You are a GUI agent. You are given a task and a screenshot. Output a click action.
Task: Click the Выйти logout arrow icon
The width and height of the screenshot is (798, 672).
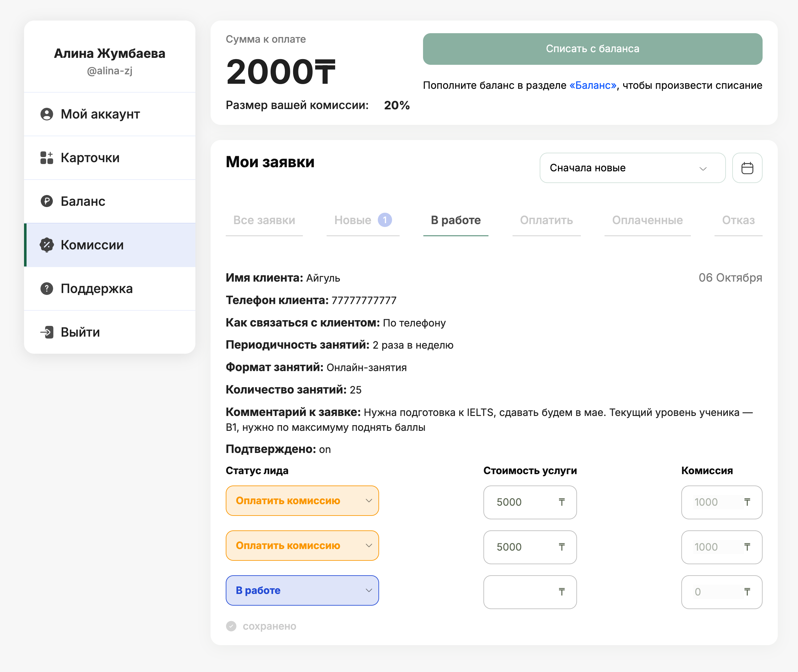click(46, 332)
